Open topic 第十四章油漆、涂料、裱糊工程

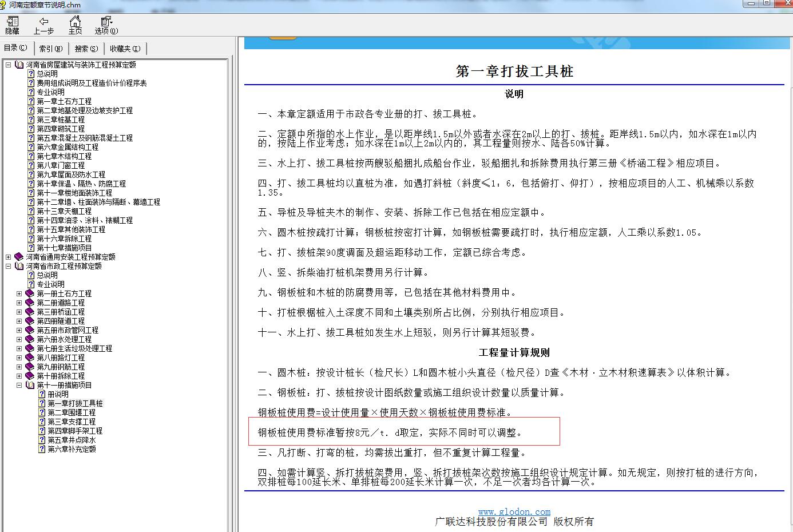click(85, 220)
